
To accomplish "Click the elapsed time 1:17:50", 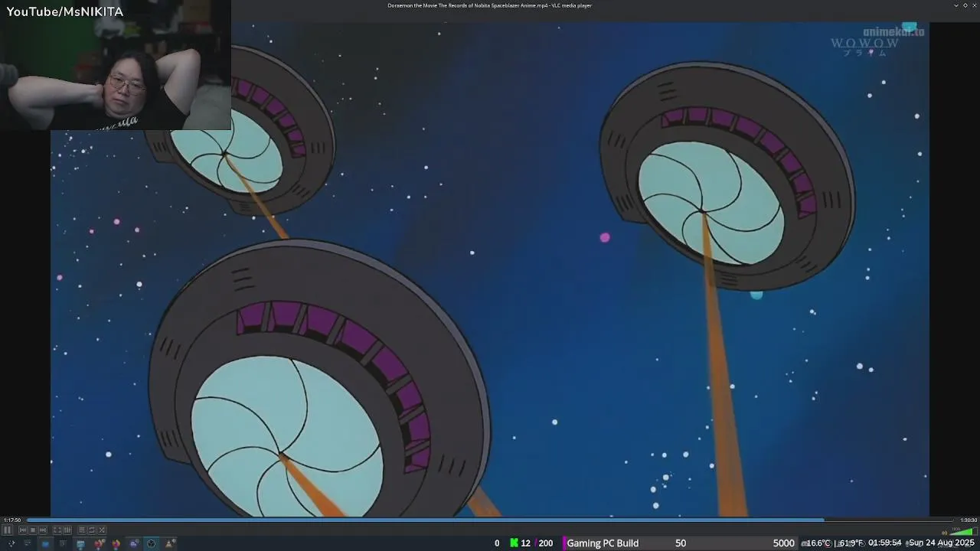I will 12,520.
